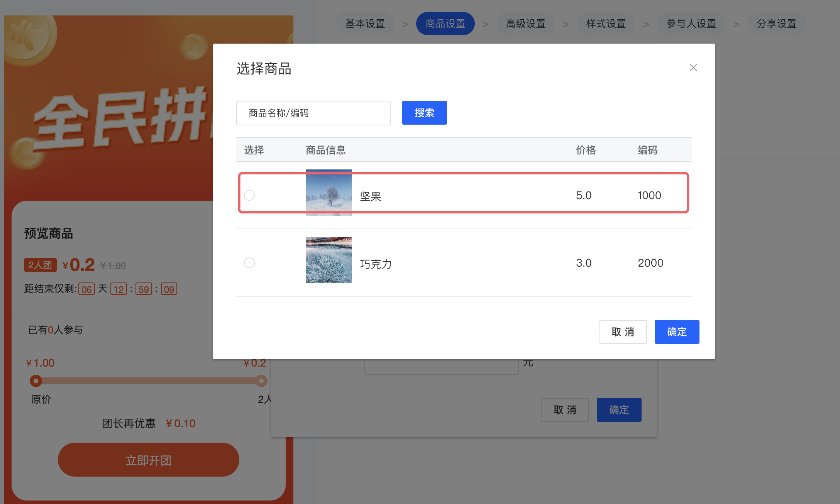Image resolution: width=840 pixels, height=504 pixels.
Task: Click the background 确定 button behind dialog
Action: click(619, 410)
